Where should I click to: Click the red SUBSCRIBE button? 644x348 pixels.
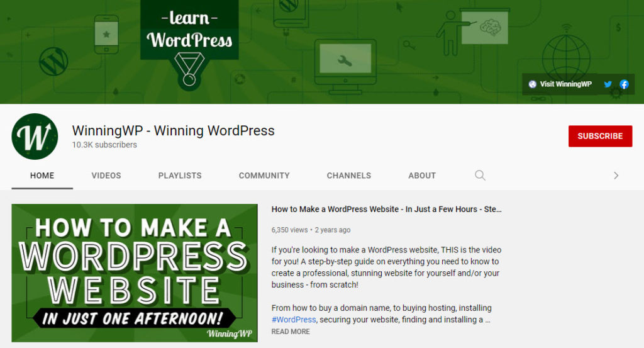click(600, 136)
